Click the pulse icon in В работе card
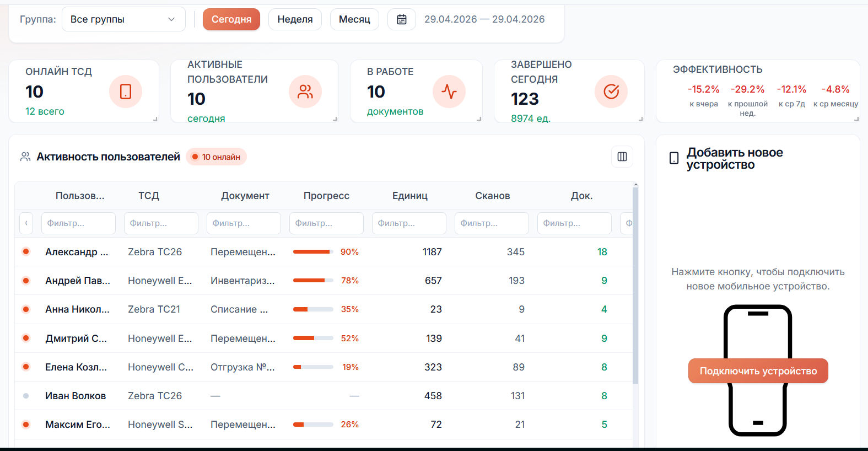Viewport: 868px width, 451px height. (x=449, y=91)
